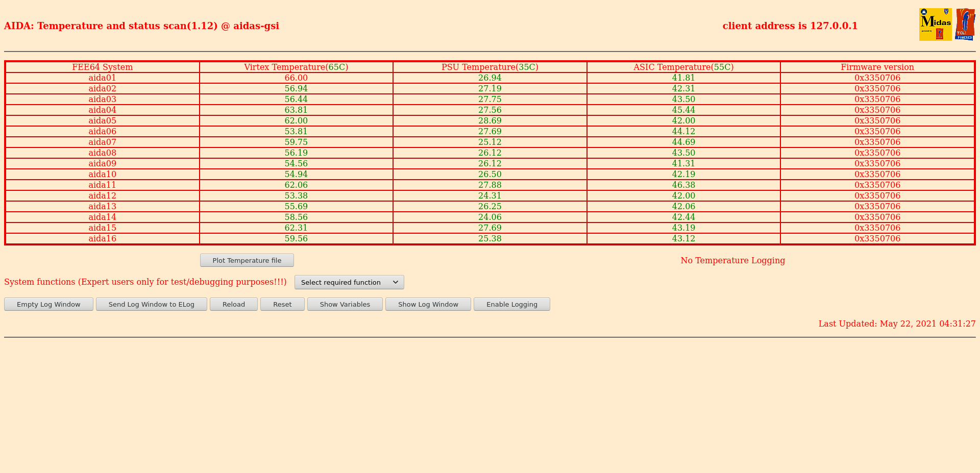The height and width of the screenshot is (473, 980).
Task: Select the aida01 system name cell
Action: coord(103,78)
